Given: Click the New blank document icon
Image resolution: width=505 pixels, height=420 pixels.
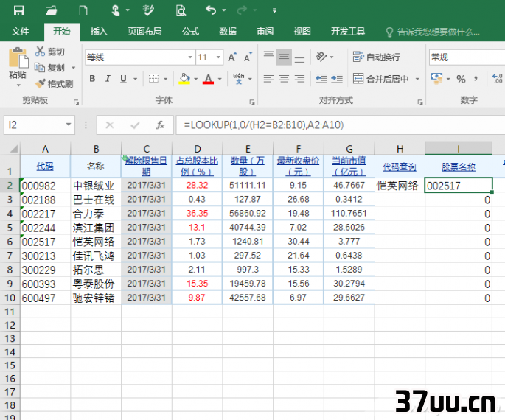Looking at the screenshot, I should tap(83, 10).
